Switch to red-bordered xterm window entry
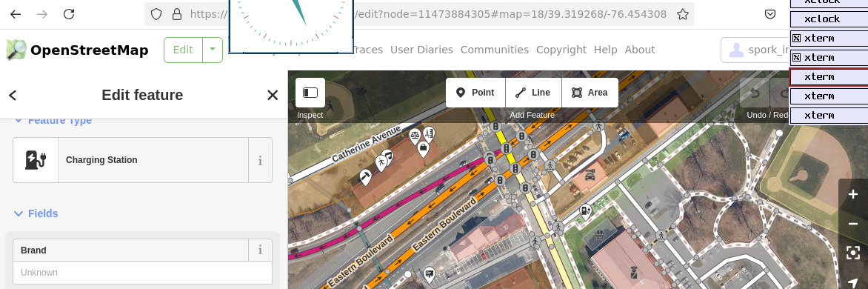Screen dimensions: 868x289 click(828, 76)
